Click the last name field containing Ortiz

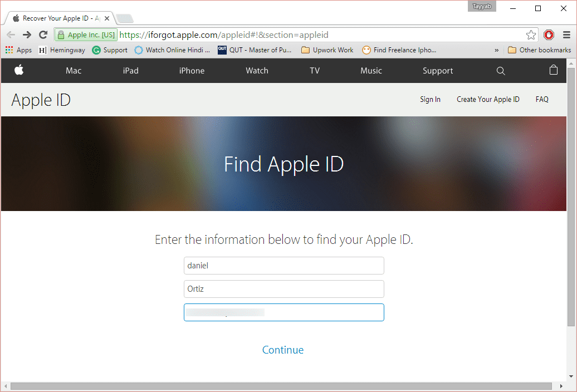pyautogui.click(x=283, y=289)
